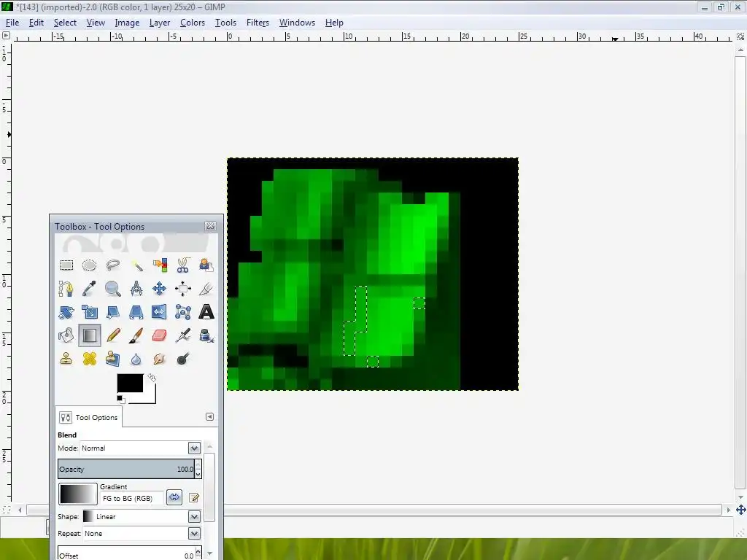Select the Ellipse Select tool
Screen dimensions: 747x560
(x=89, y=265)
